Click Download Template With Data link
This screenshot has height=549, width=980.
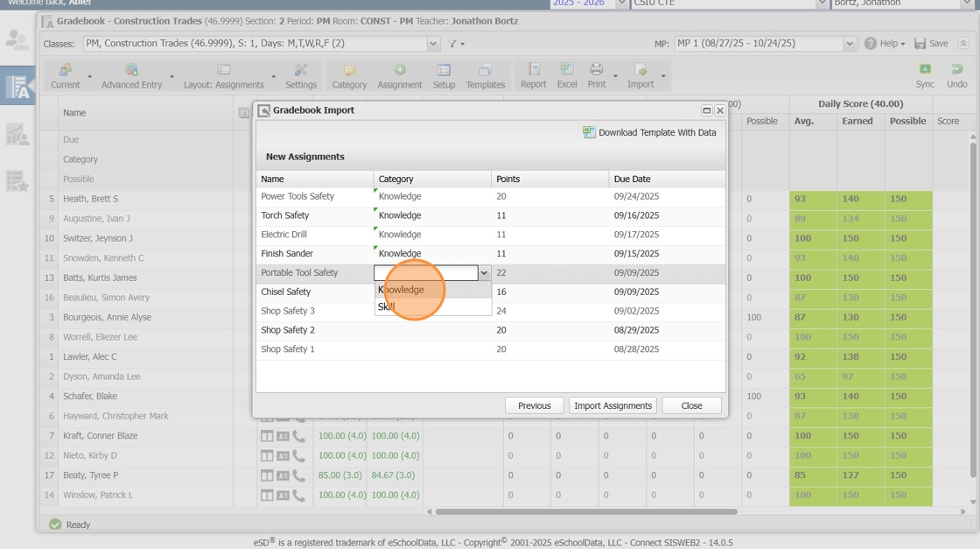(x=649, y=132)
